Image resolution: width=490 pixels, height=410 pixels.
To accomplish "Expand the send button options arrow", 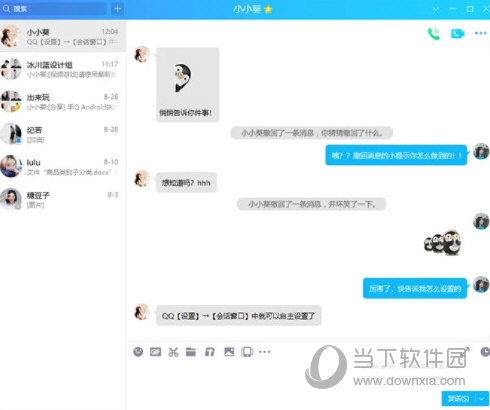I will click(482, 398).
